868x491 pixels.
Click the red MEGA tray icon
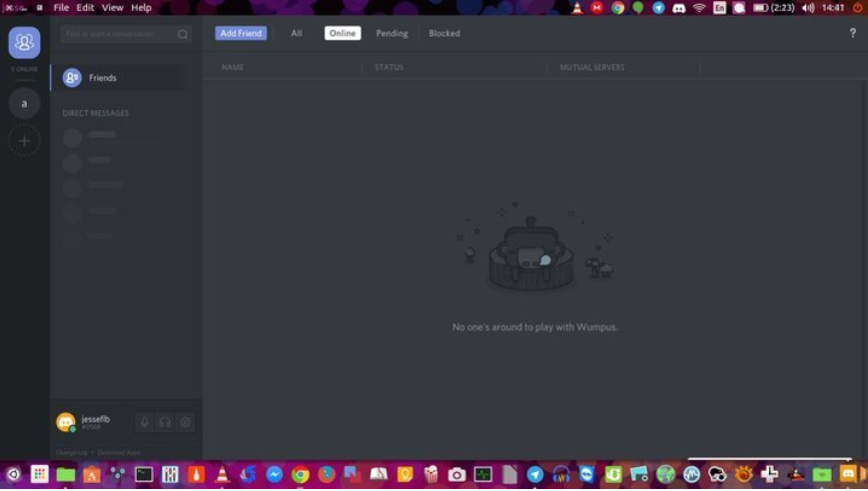pos(596,8)
